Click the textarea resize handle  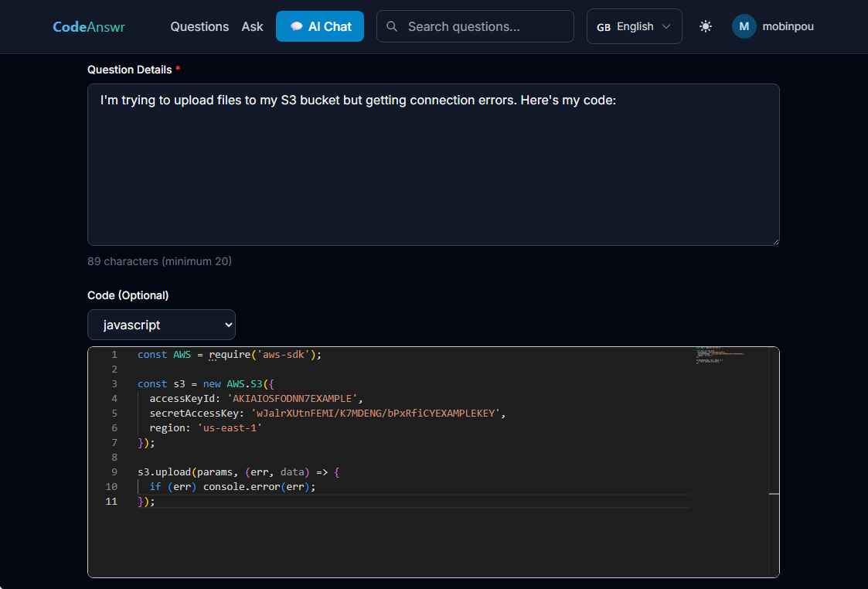[x=775, y=242]
